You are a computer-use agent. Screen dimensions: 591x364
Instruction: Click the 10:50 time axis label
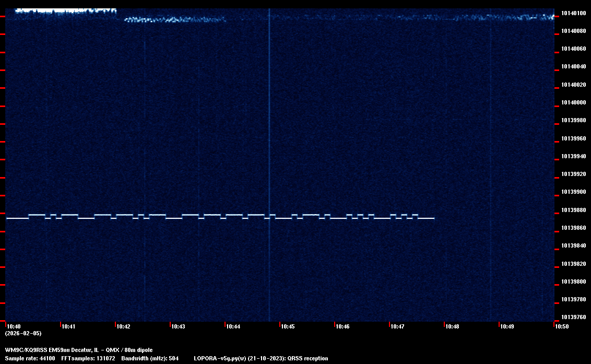(x=562, y=326)
